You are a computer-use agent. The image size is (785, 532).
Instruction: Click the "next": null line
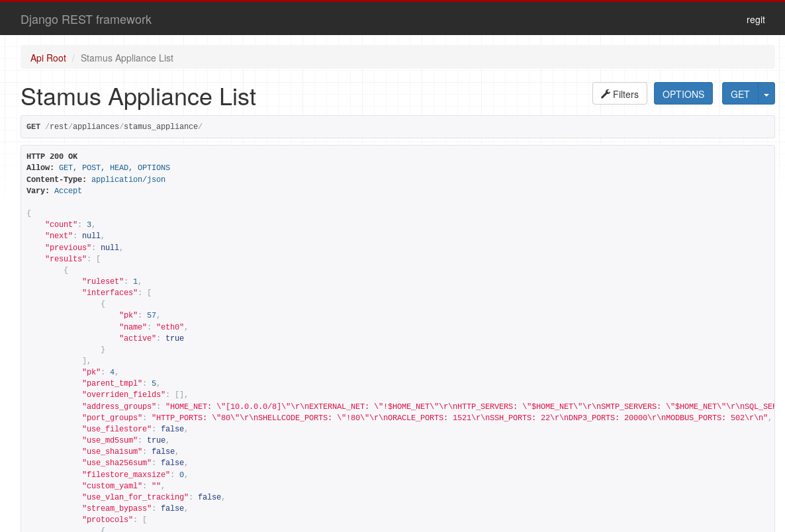point(75,236)
